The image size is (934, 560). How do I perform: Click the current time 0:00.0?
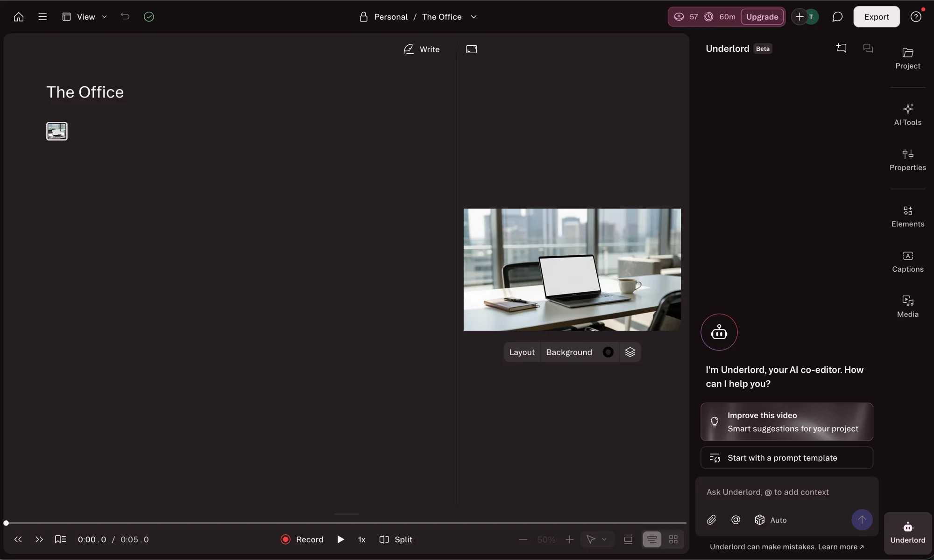pos(92,539)
